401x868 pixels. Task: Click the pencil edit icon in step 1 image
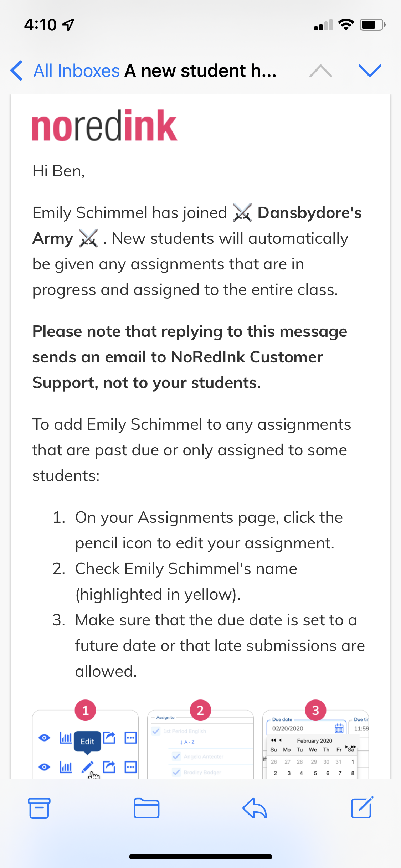(x=88, y=767)
